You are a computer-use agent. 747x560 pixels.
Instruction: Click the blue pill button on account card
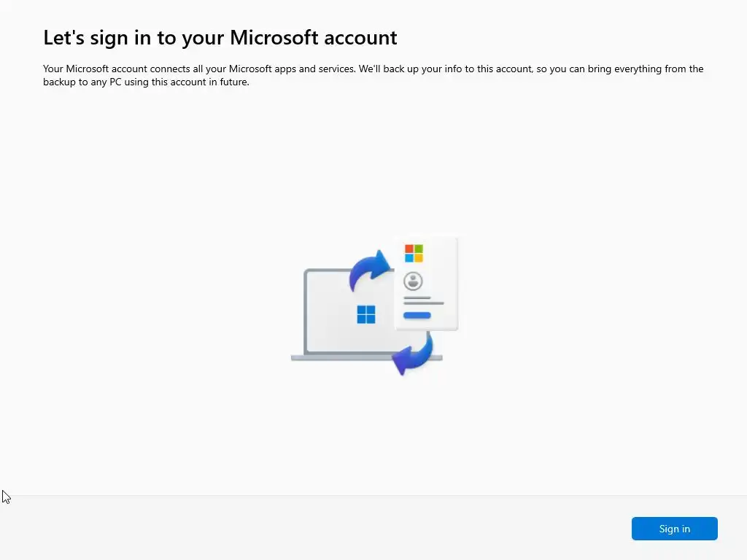pos(417,315)
